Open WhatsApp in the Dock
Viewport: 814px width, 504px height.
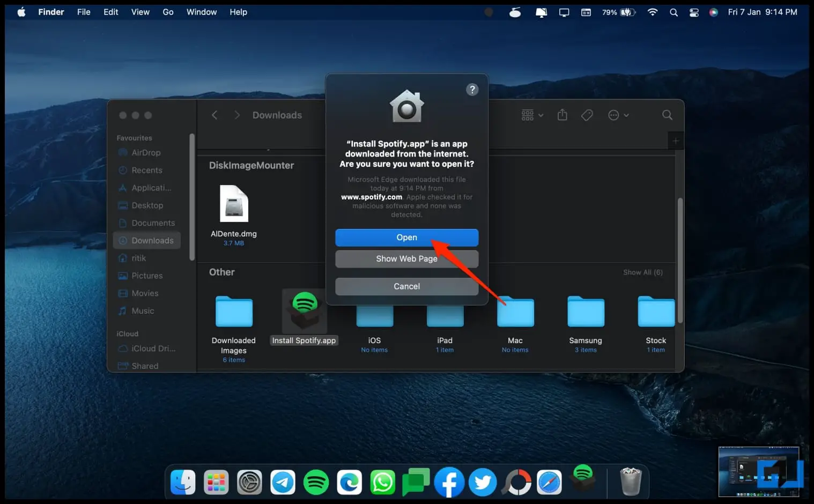383,483
